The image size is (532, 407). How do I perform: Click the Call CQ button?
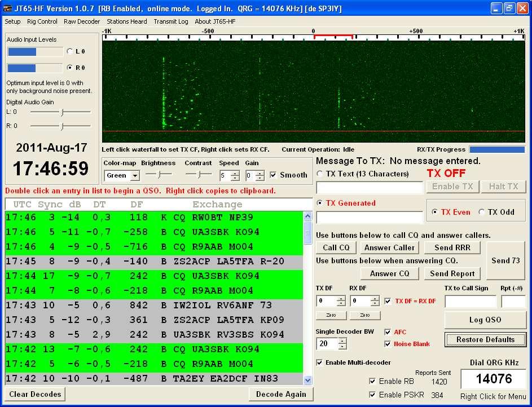[336, 247]
